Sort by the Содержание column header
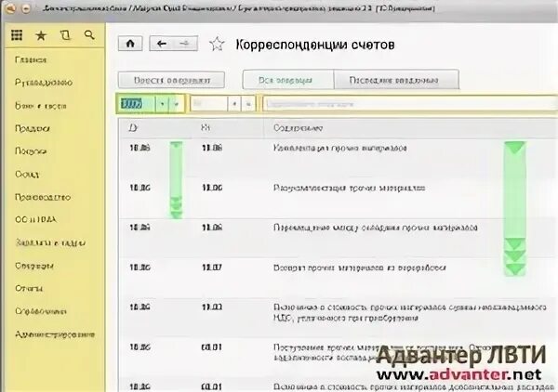This screenshot has width=558, height=392. [299, 128]
